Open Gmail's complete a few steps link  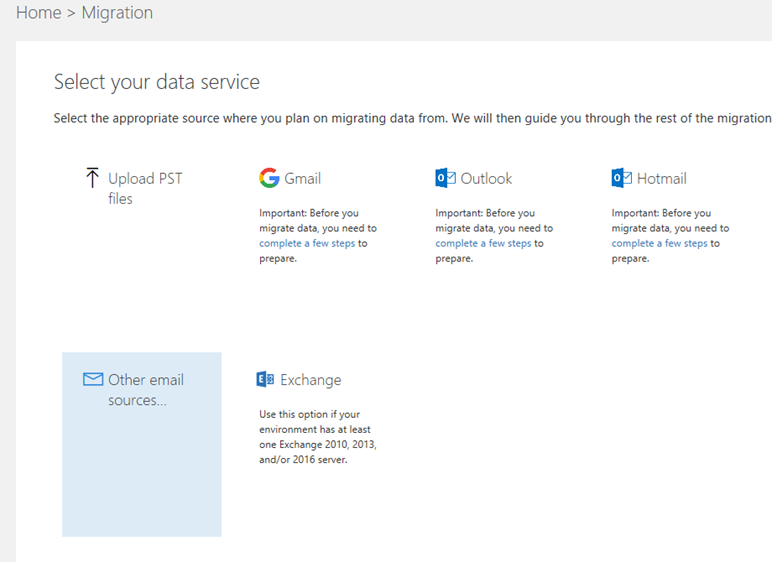307,243
